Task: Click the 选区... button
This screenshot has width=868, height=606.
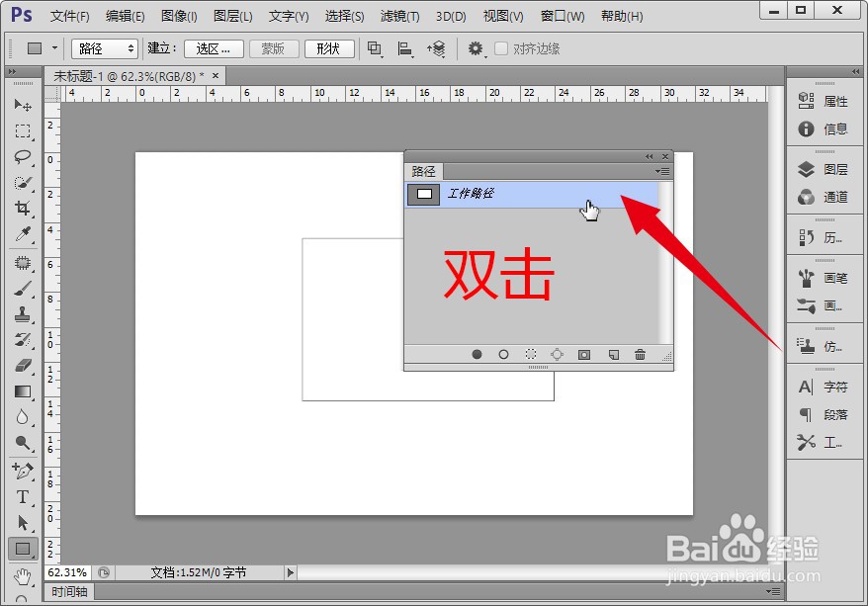Action: [x=214, y=48]
